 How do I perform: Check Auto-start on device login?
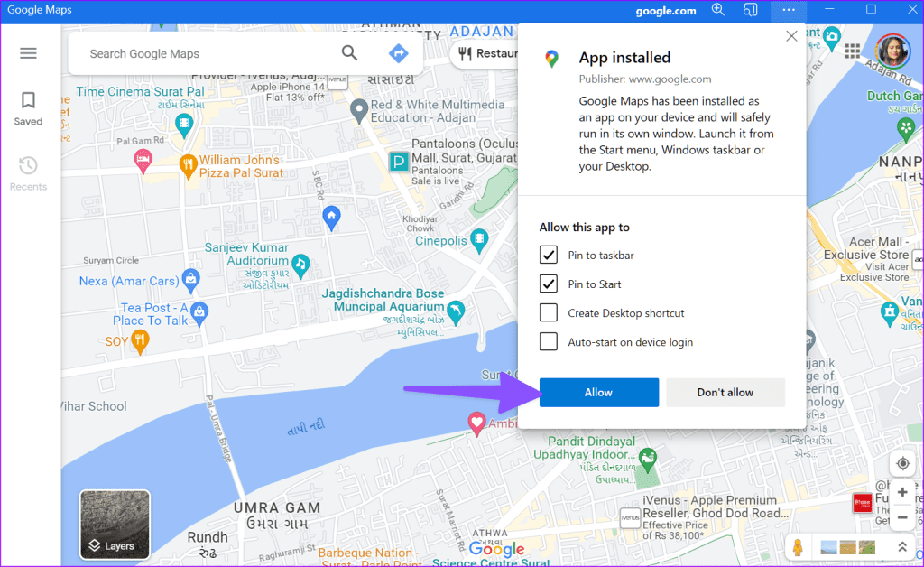(x=549, y=341)
